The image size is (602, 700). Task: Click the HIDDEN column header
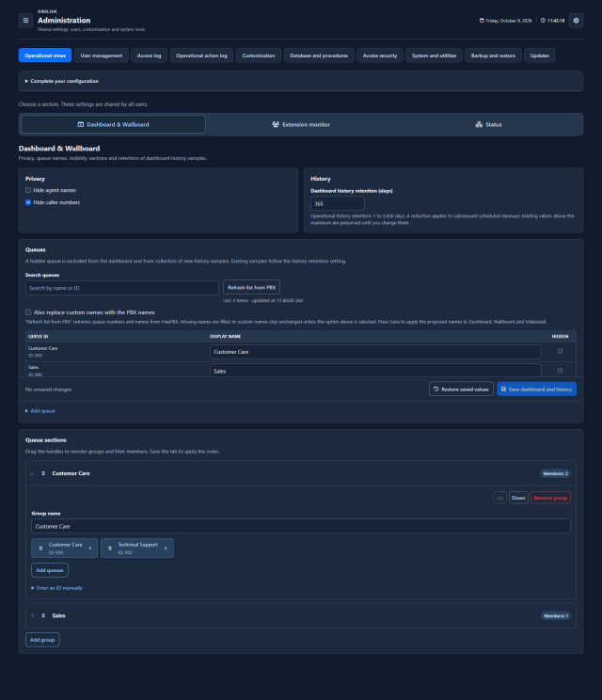[560, 336]
